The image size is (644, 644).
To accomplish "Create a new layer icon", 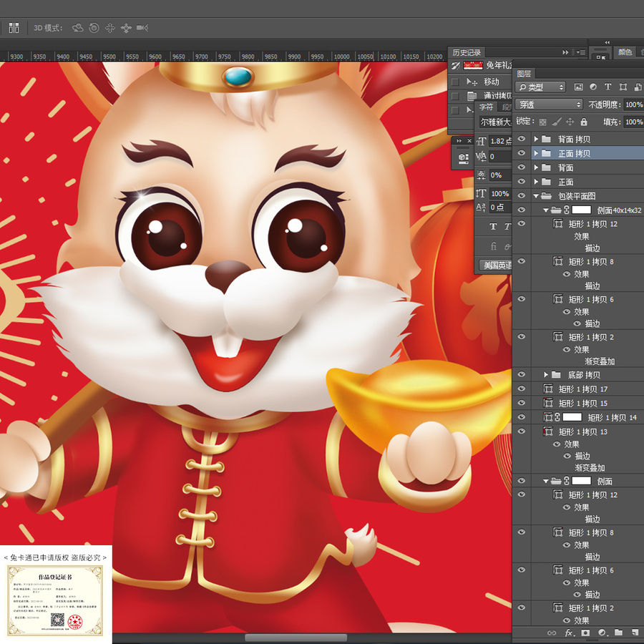I will 635,633.
